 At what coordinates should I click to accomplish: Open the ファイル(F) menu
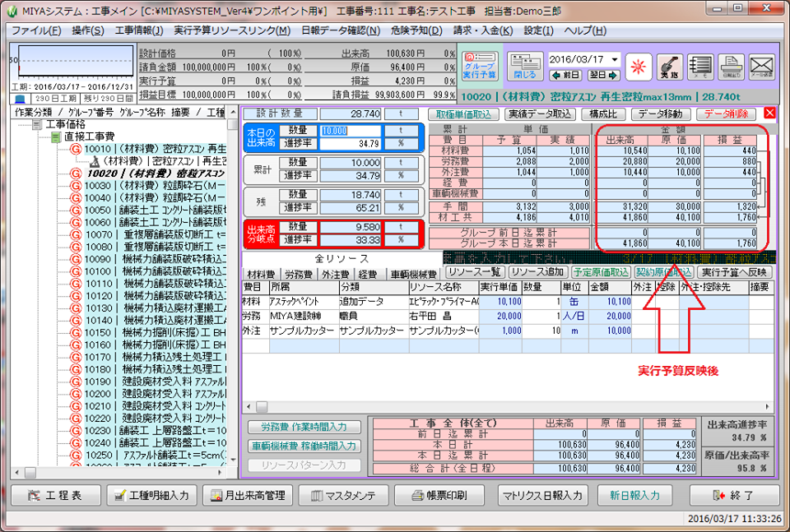[x=36, y=30]
